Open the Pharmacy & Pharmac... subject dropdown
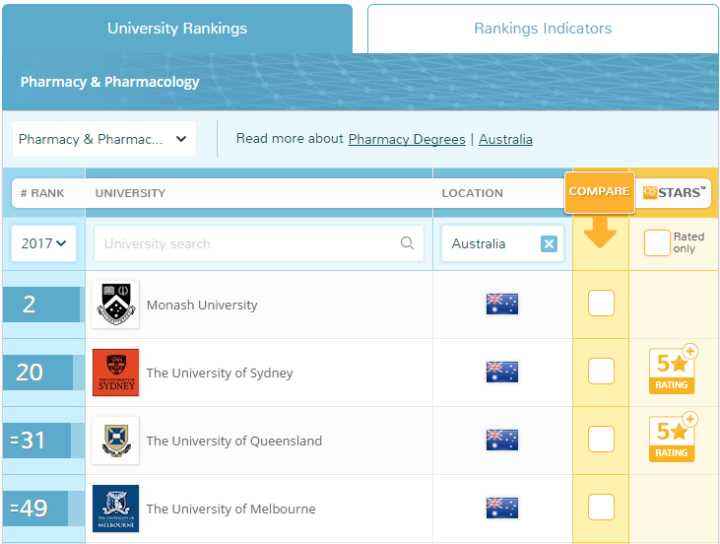This screenshot has width=720, height=544. (x=104, y=139)
